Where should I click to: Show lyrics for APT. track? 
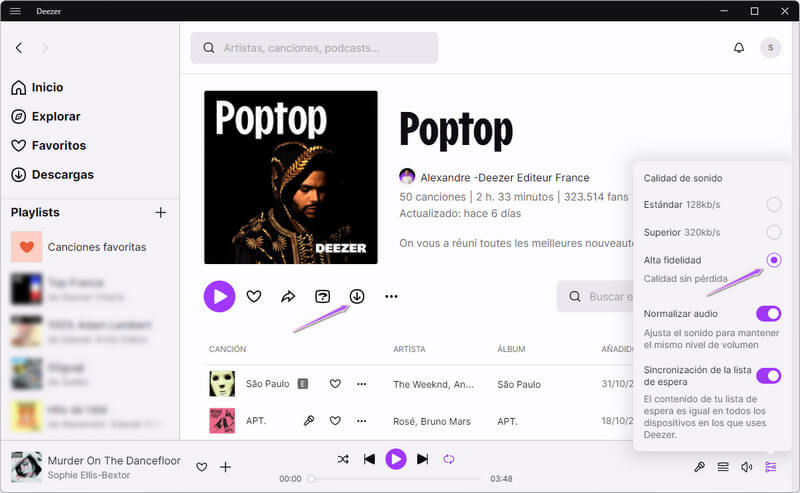click(309, 421)
